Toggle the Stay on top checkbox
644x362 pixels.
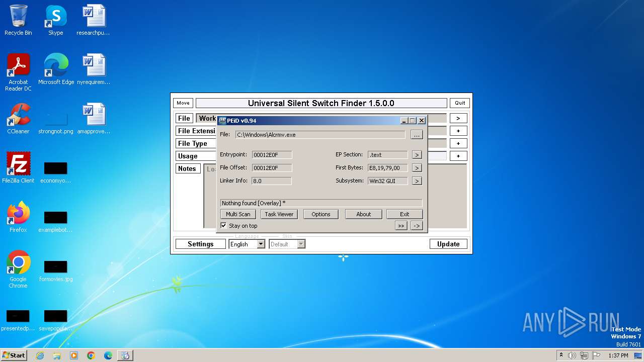pyautogui.click(x=224, y=226)
